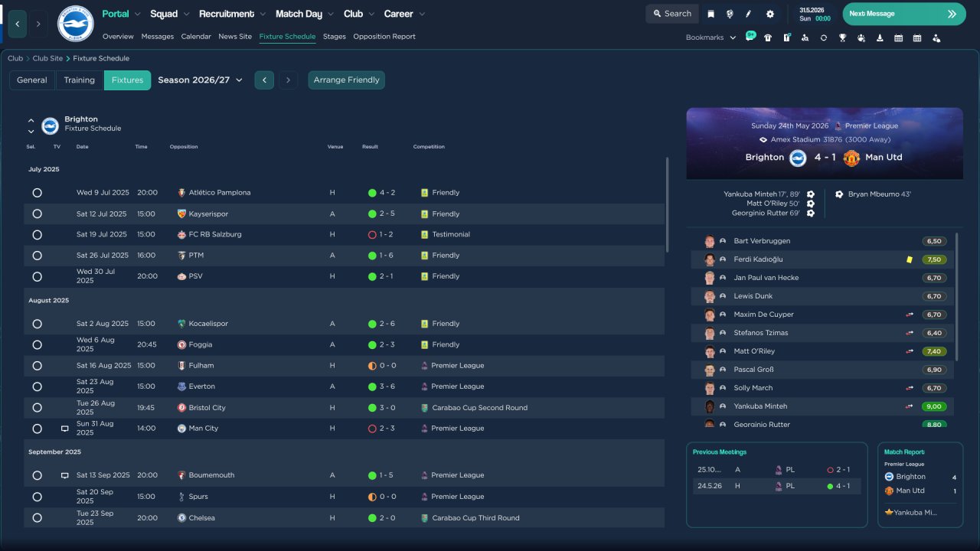Open the Stages tab

(335, 37)
